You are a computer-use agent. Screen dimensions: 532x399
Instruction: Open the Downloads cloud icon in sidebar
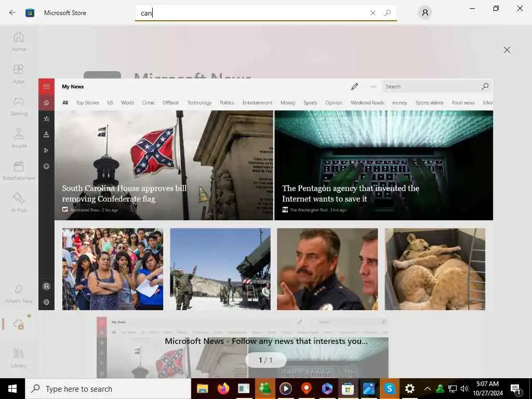pyautogui.click(x=19, y=324)
